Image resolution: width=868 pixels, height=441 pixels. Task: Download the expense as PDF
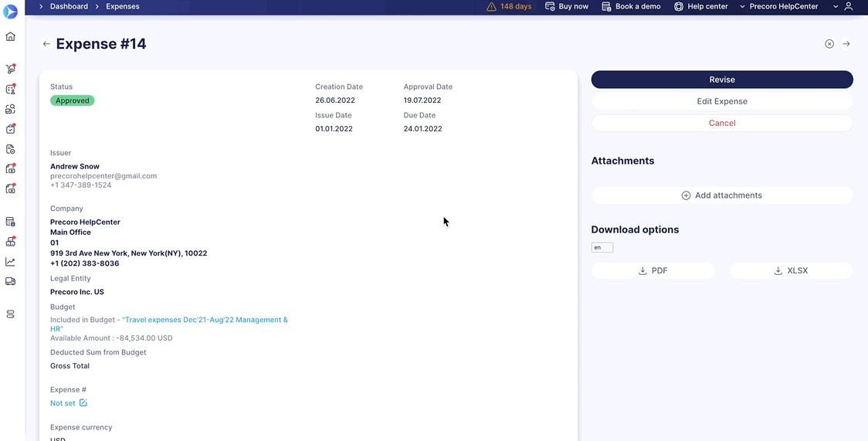(x=653, y=270)
